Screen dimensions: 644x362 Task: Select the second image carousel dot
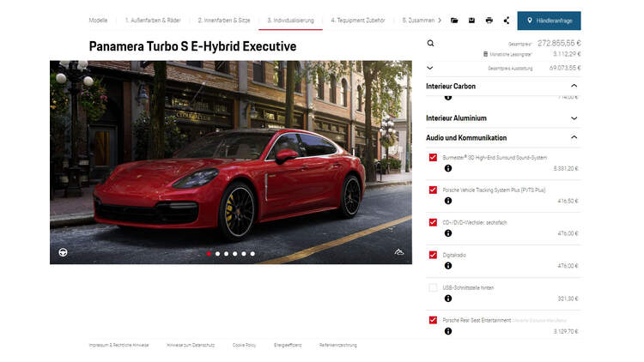click(x=218, y=254)
